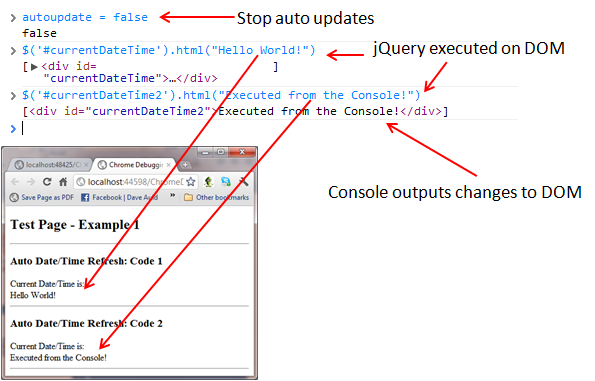595x381 pixels.
Task: Open a new tab with the plus button
Action: [x=185, y=165]
